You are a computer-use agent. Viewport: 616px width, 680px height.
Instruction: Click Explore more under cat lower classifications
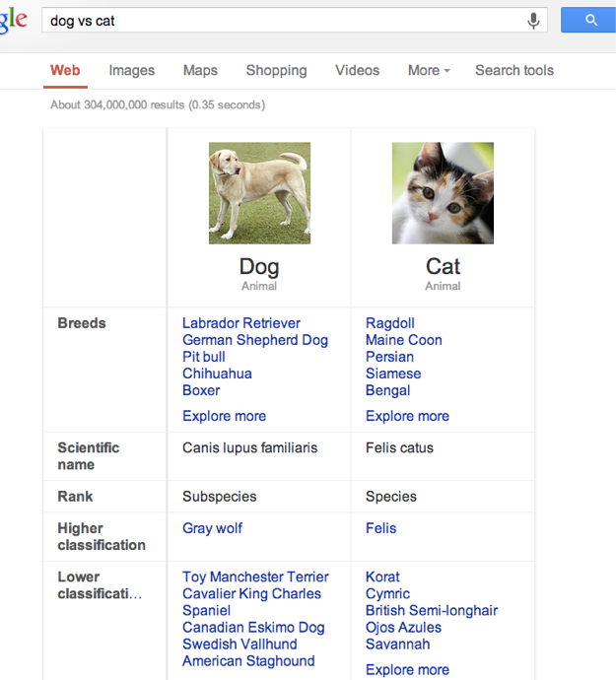(407, 669)
